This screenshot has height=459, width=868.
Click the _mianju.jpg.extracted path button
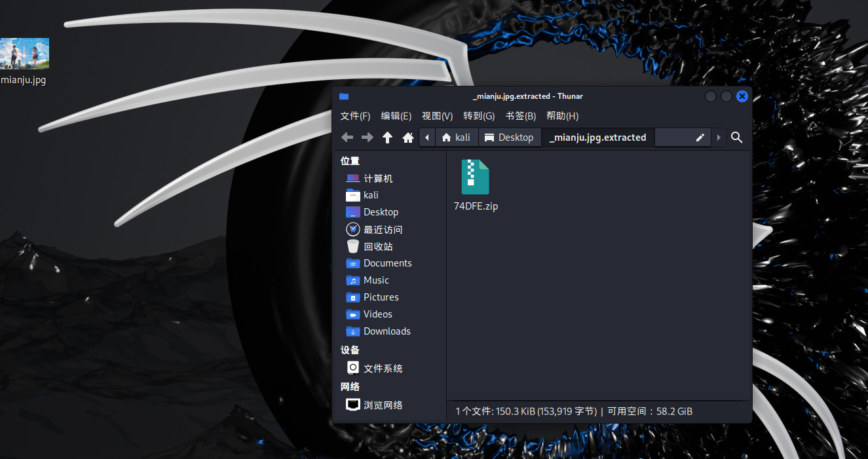pyautogui.click(x=597, y=138)
